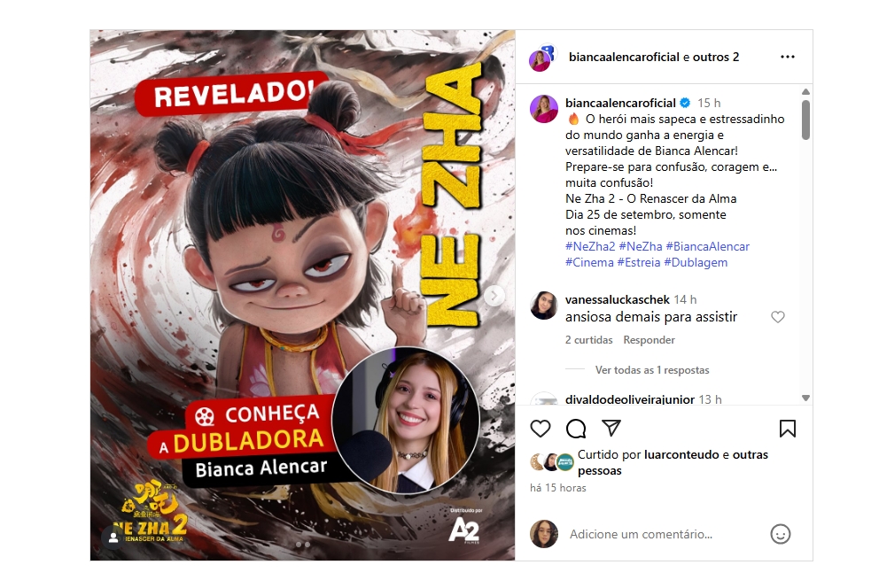Click scrollbar down arrow in comments
The image size is (879, 588).
click(805, 398)
